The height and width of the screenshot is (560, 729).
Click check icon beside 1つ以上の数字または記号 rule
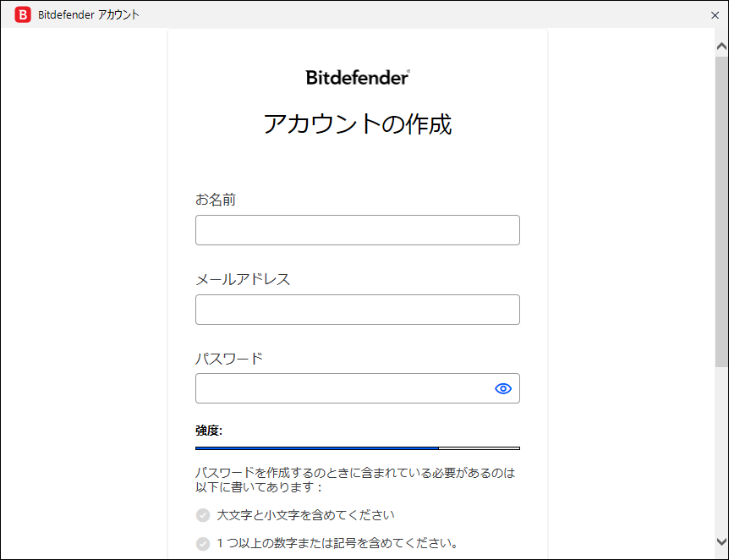pos(203,544)
